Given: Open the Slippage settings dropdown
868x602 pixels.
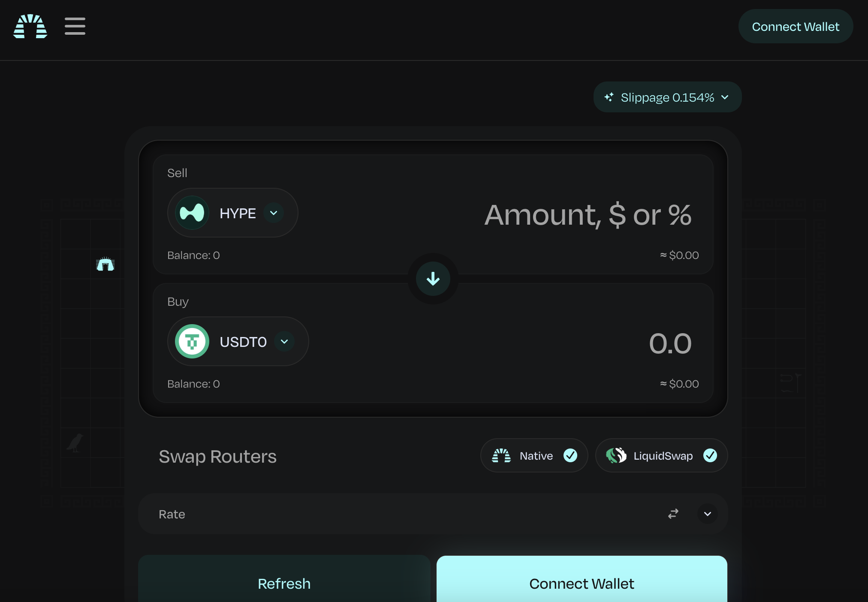Looking at the screenshot, I should (x=667, y=97).
